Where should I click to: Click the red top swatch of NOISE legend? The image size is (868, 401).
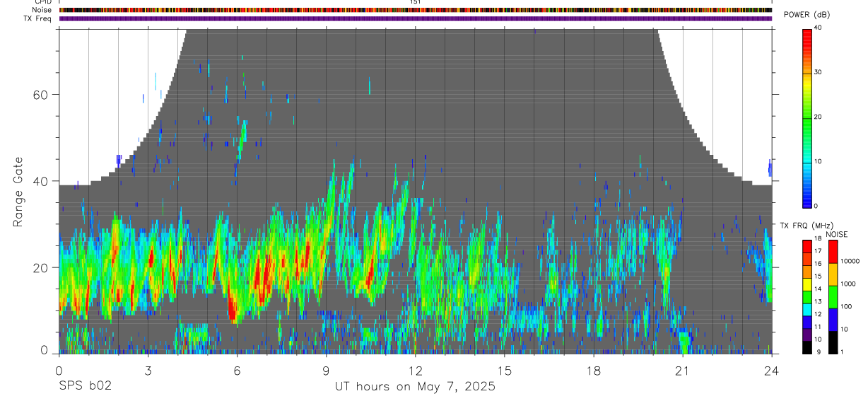[833, 252]
